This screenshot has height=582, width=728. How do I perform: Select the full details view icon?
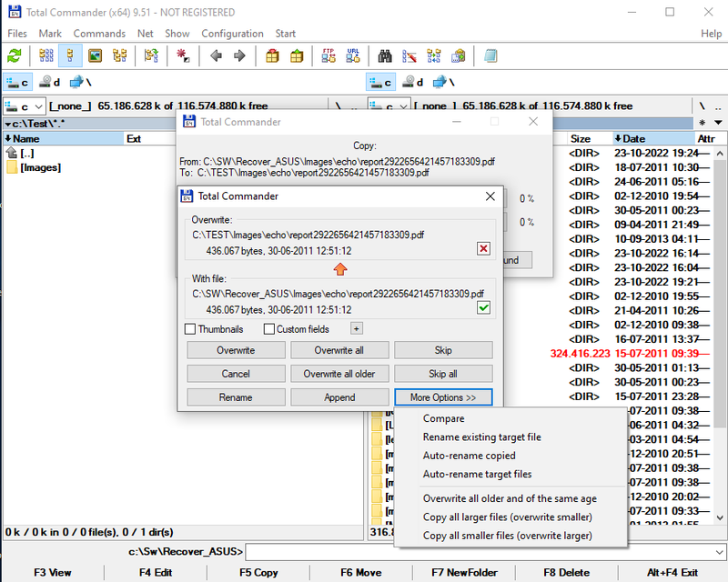click(71, 56)
